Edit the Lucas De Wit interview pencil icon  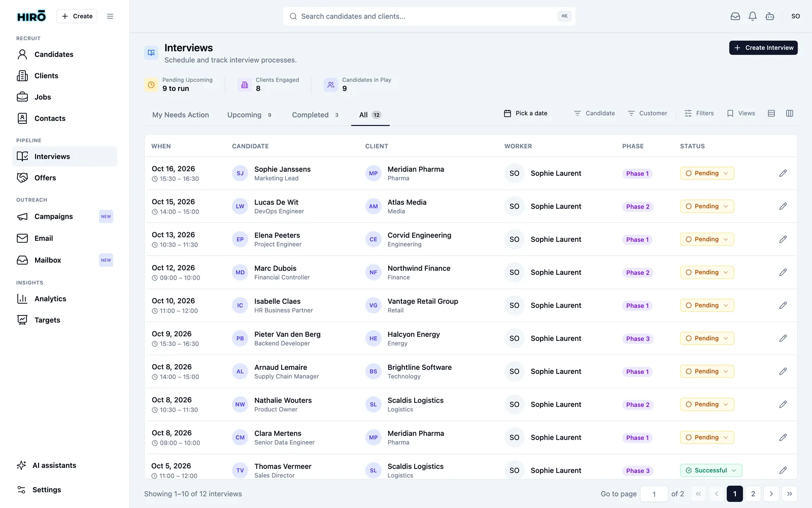pos(783,206)
